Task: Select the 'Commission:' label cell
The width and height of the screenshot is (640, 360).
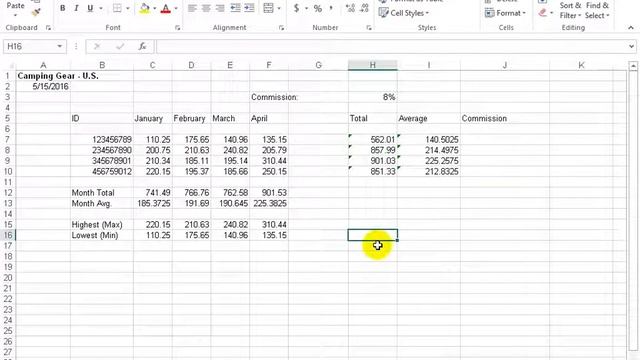Action: click(x=269, y=97)
